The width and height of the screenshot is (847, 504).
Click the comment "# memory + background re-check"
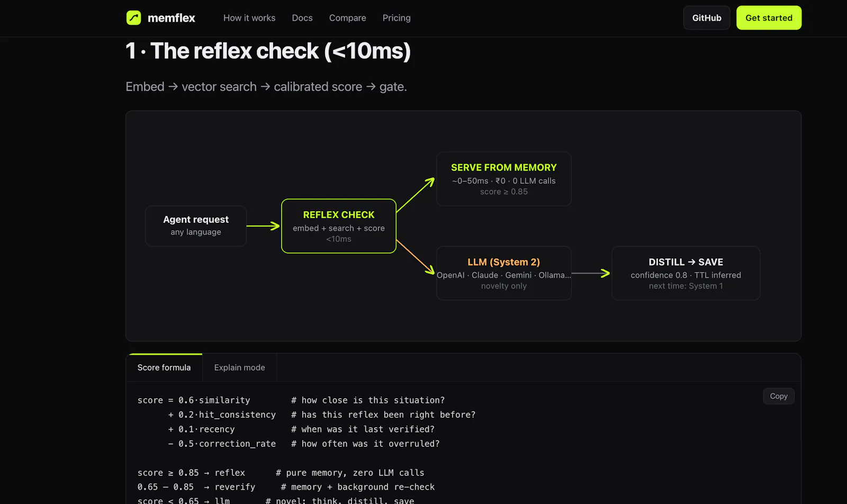tap(358, 487)
